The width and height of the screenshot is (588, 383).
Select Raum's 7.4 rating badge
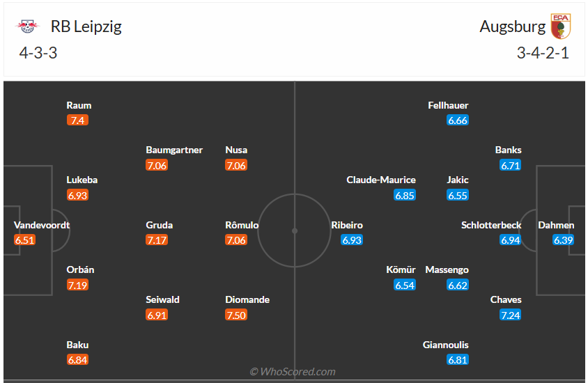(x=78, y=120)
